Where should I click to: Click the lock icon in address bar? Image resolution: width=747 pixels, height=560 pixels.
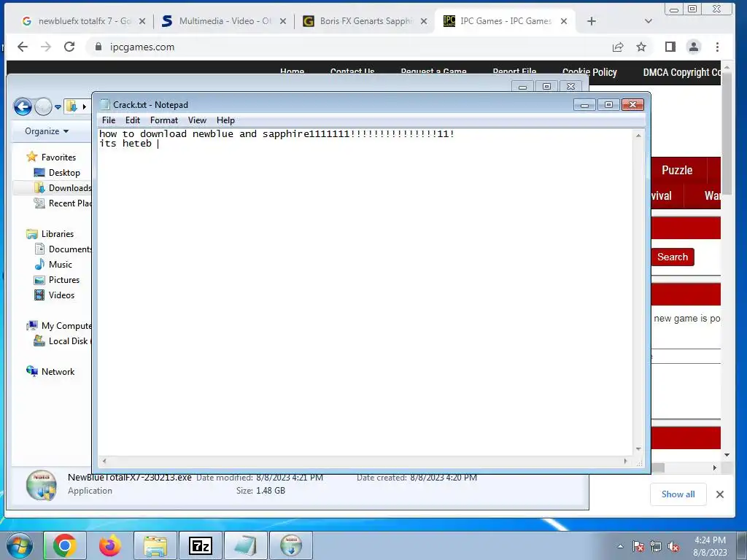click(98, 47)
